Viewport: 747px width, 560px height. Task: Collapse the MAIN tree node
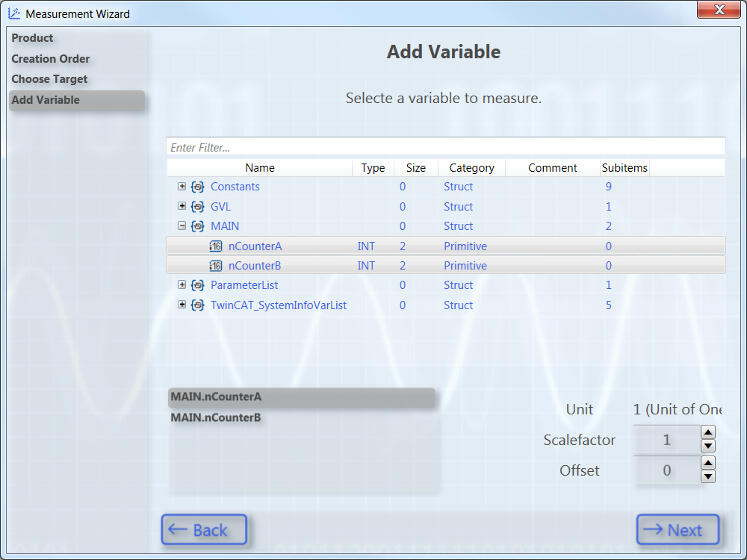(x=182, y=225)
